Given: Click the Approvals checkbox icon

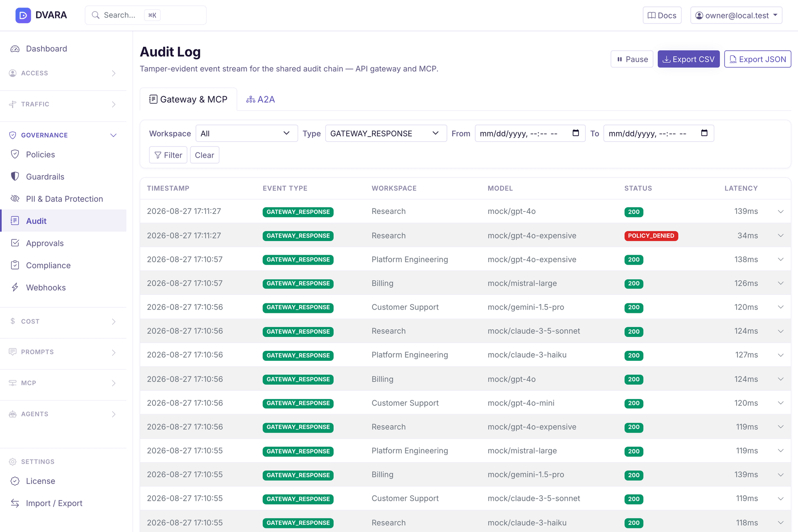Looking at the screenshot, I should (15, 243).
